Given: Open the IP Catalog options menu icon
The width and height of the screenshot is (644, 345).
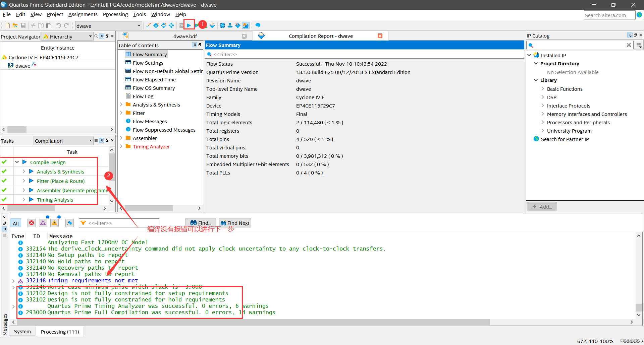Looking at the screenshot, I should click(x=639, y=45).
